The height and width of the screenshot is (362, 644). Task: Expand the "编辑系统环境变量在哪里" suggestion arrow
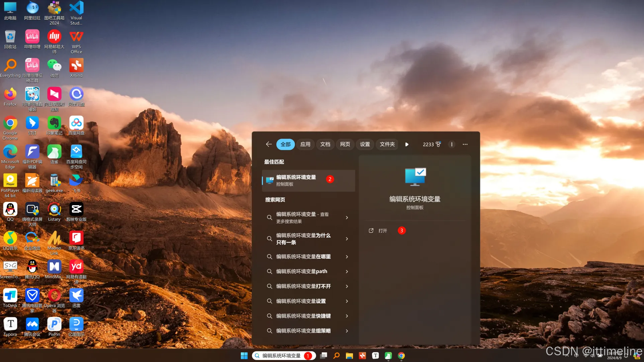[347, 257]
